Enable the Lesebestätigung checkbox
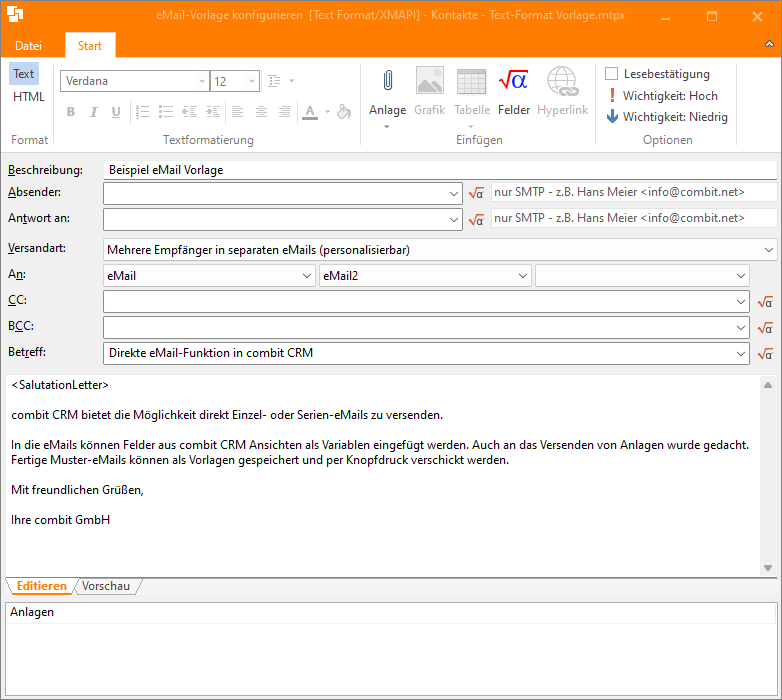The width and height of the screenshot is (782, 700). pyautogui.click(x=612, y=74)
